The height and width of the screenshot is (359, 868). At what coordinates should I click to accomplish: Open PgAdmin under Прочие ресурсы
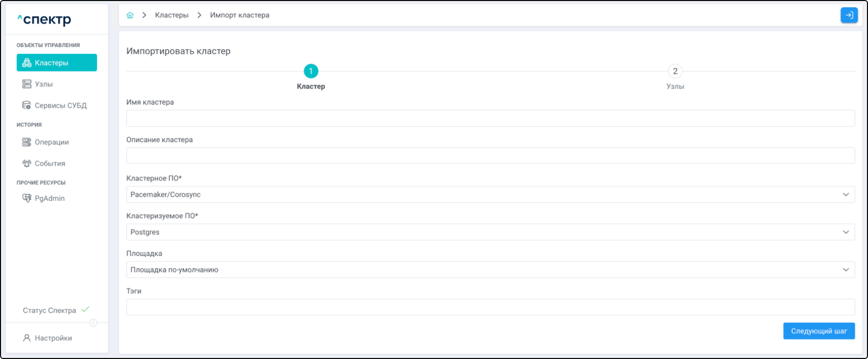[57, 199]
